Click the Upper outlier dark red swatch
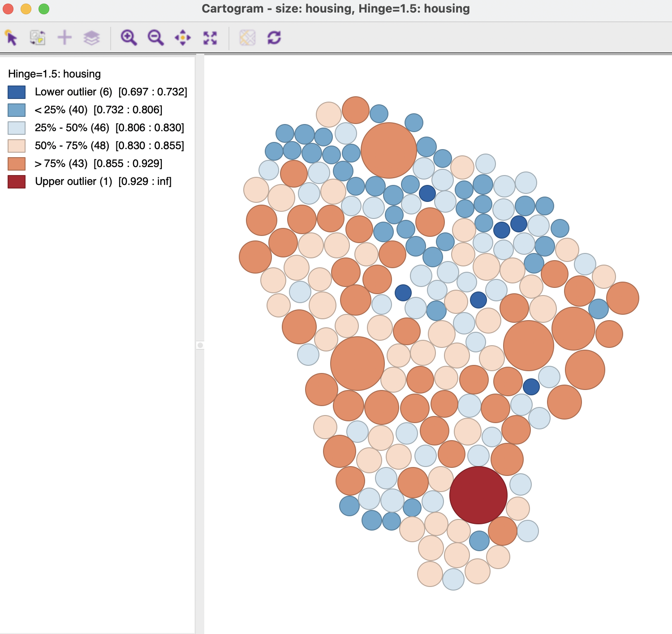The image size is (672, 634). [x=17, y=182]
